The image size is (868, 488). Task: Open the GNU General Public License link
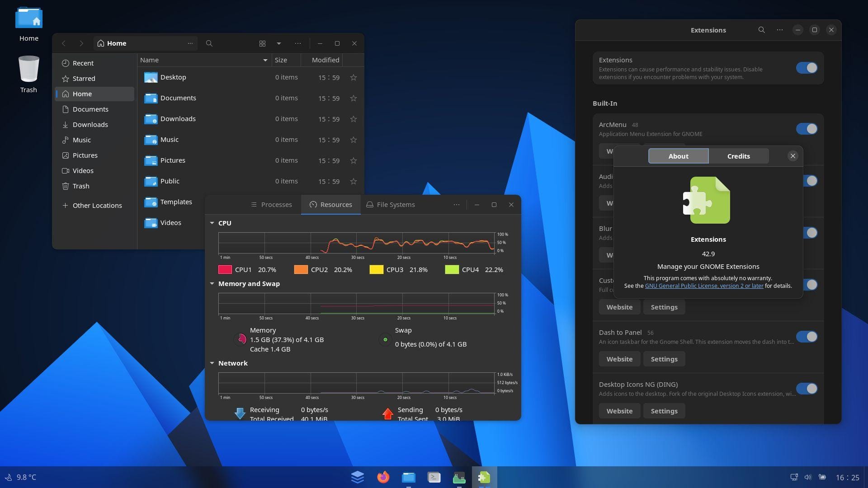pos(704,286)
